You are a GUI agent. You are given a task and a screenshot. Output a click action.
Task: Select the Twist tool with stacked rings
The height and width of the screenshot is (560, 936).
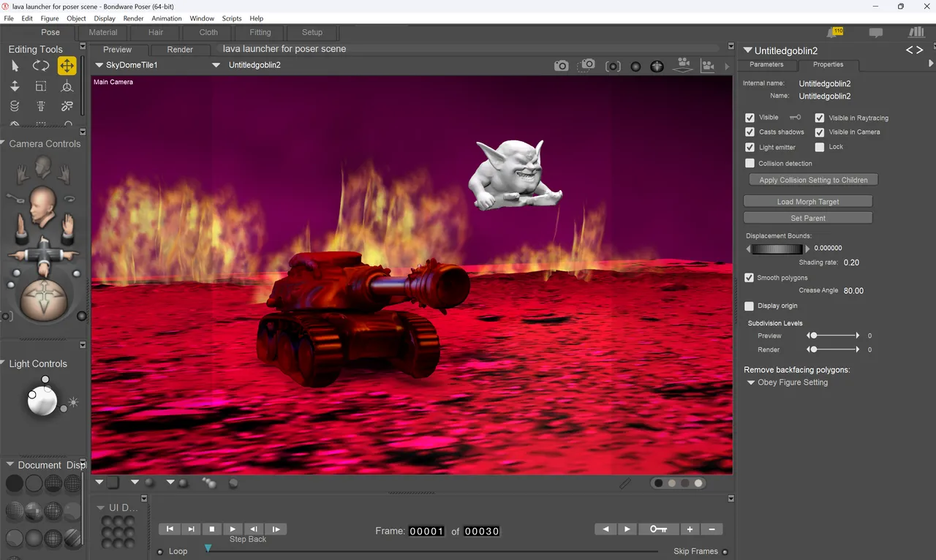[x=15, y=107]
